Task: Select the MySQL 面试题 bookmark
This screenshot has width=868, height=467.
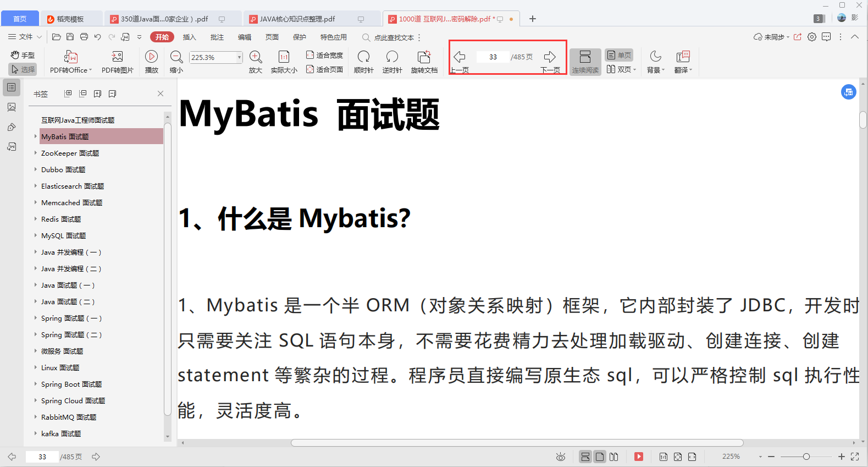Action: 63,235
